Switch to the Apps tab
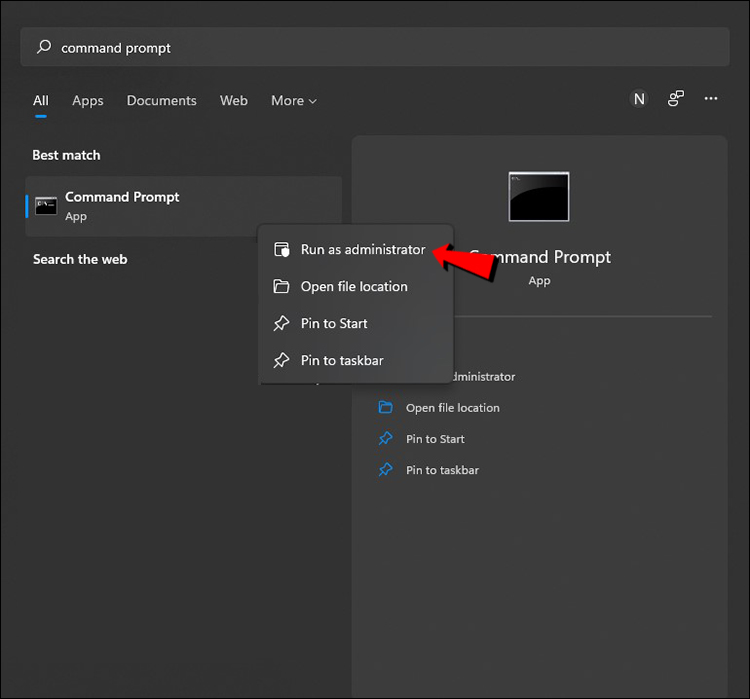 tap(88, 100)
